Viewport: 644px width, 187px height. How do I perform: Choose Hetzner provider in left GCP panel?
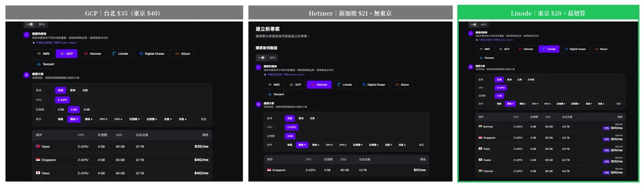pos(93,54)
